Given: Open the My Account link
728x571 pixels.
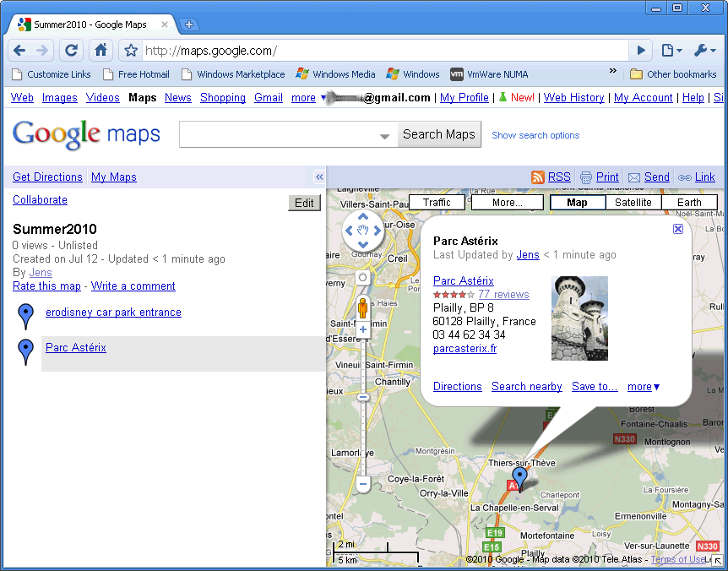Looking at the screenshot, I should (643, 97).
